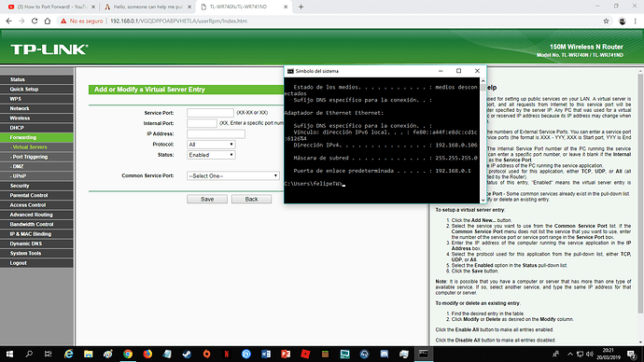Image resolution: width=644 pixels, height=362 pixels.
Task: Open Google Chrome from the taskbar
Action: (128, 354)
